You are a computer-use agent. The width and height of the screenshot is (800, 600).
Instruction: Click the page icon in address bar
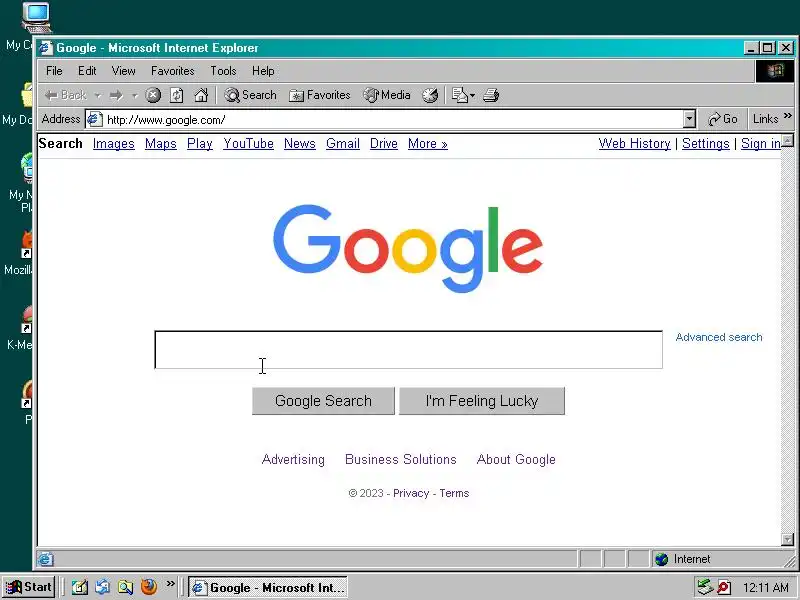(x=95, y=119)
